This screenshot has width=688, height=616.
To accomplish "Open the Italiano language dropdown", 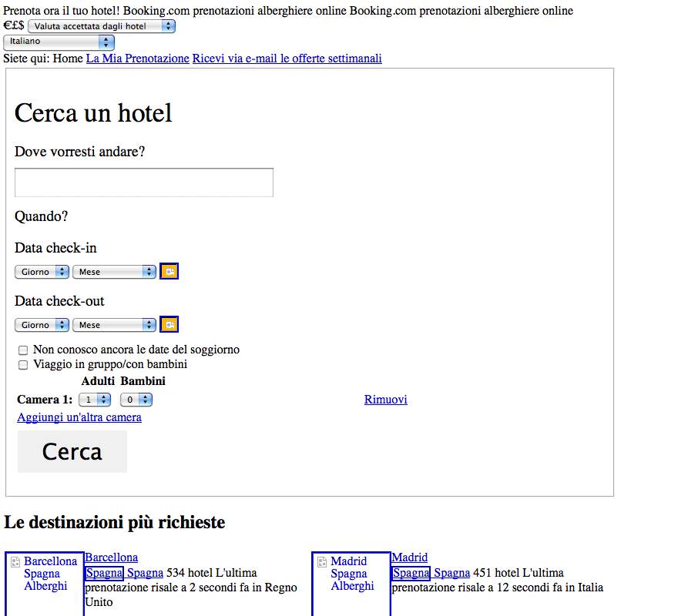I will 59,42.
